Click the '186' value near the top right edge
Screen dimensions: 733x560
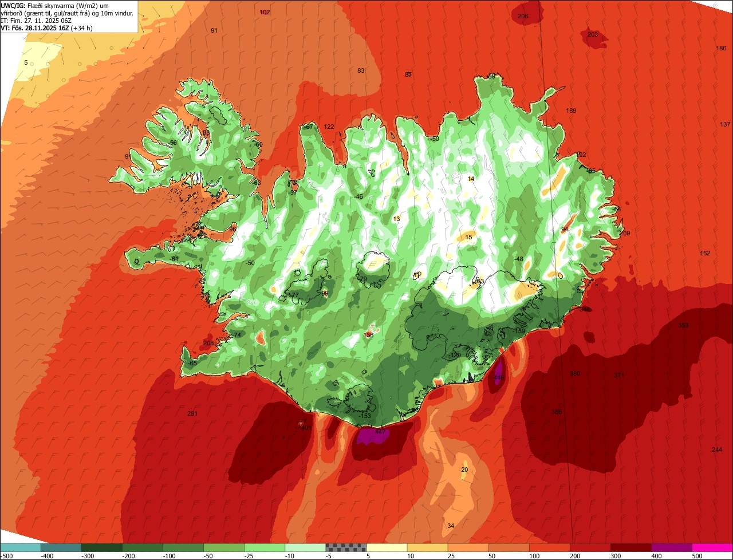point(722,48)
